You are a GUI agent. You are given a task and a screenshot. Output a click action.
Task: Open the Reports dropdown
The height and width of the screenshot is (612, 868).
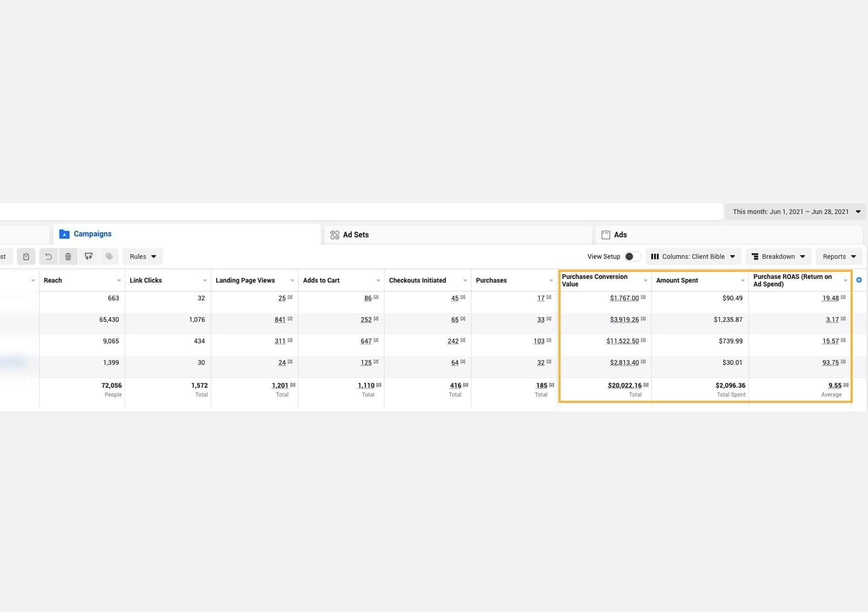(x=839, y=257)
